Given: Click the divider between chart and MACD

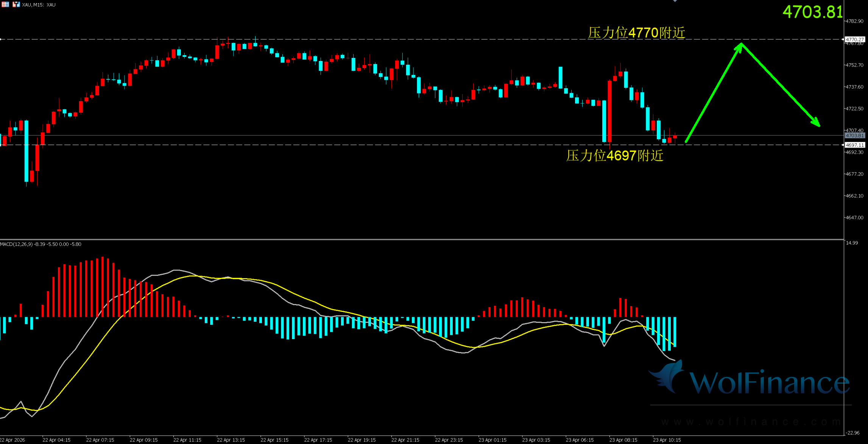Looking at the screenshot, I should pyautogui.click(x=416, y=239).
